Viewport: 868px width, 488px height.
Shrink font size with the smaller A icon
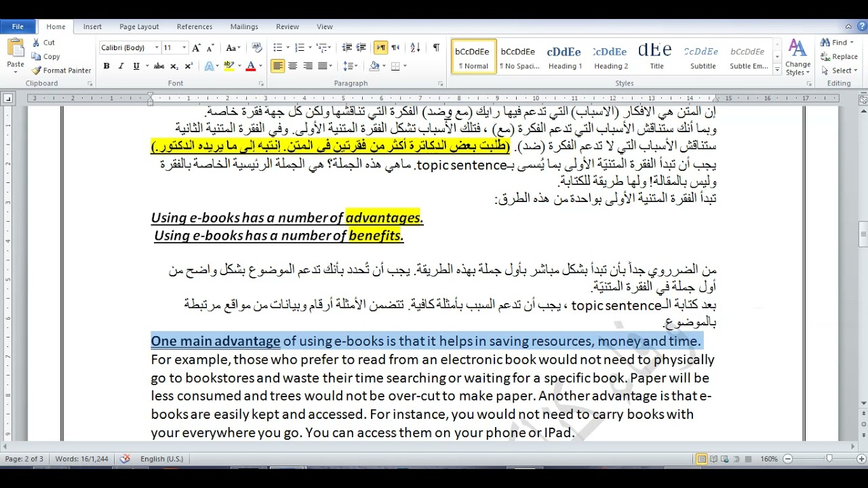(x=209, y=48)
